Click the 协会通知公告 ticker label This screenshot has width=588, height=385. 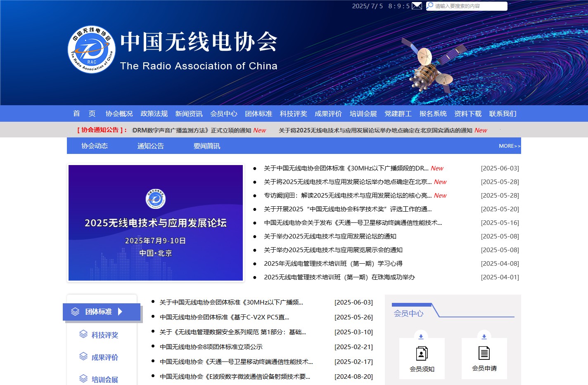pos(102,130)
